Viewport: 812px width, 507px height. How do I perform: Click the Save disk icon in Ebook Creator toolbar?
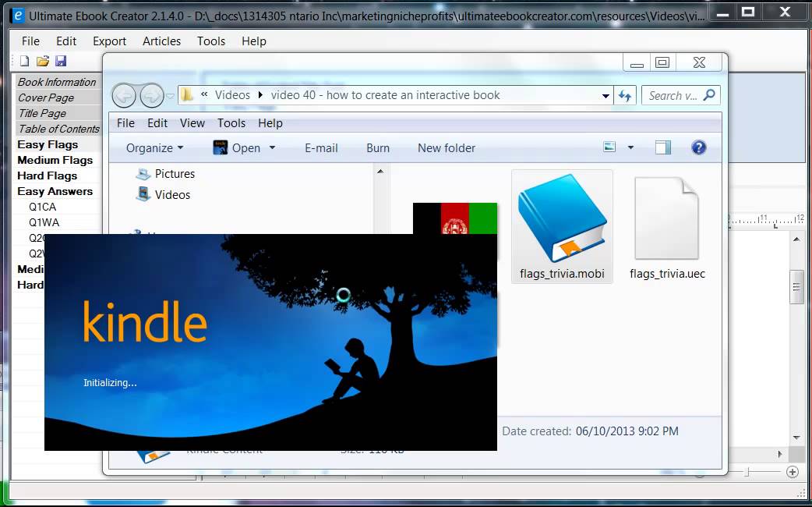(x=61, y=61)
